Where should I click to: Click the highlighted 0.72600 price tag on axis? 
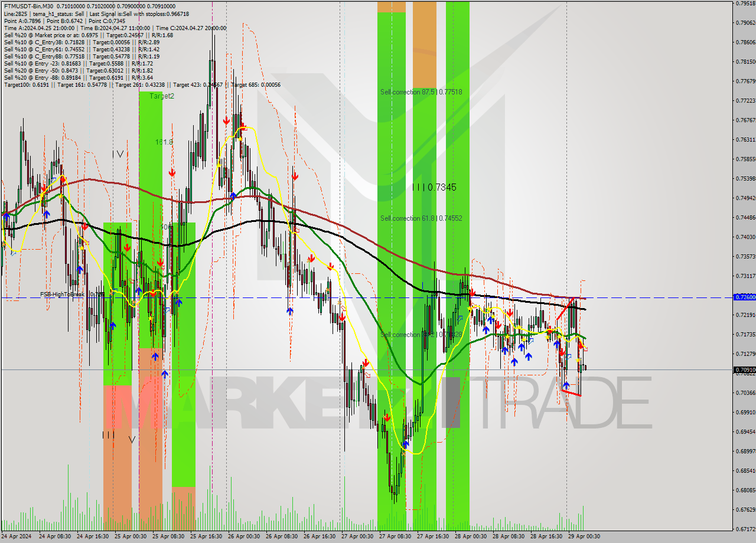click(744, 297)
